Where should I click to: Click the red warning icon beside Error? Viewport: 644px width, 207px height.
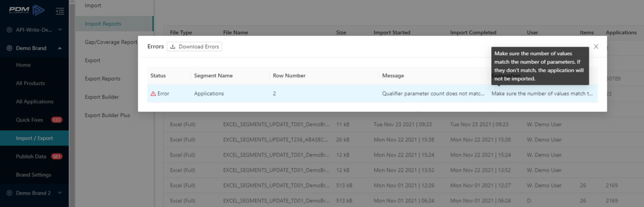tap(153, 93)
